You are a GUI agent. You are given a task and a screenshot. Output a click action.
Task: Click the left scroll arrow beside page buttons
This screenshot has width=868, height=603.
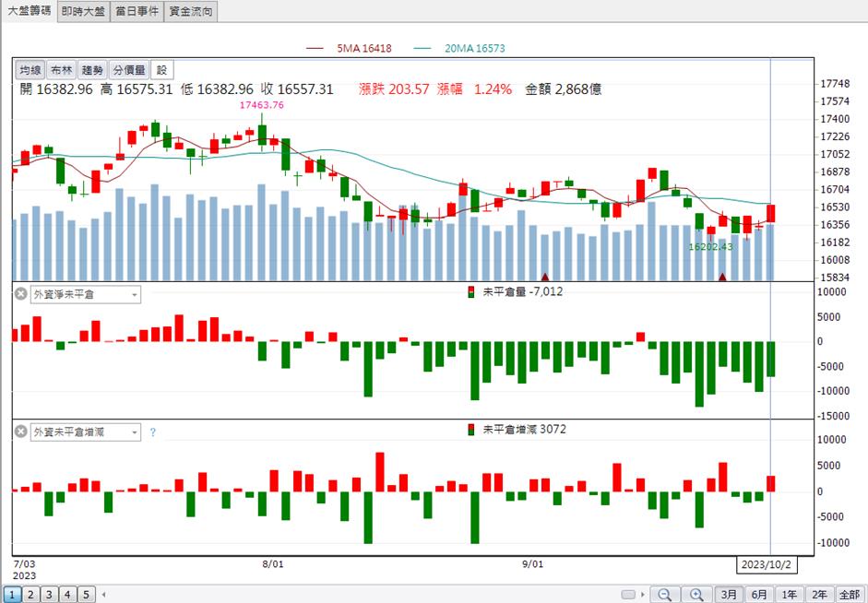tap(103, 595)
